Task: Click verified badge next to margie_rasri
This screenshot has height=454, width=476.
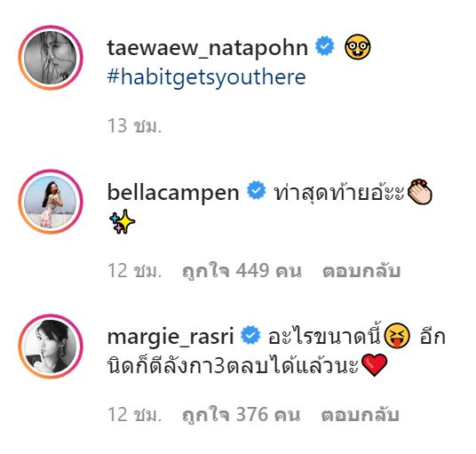Action: point(250,335)
